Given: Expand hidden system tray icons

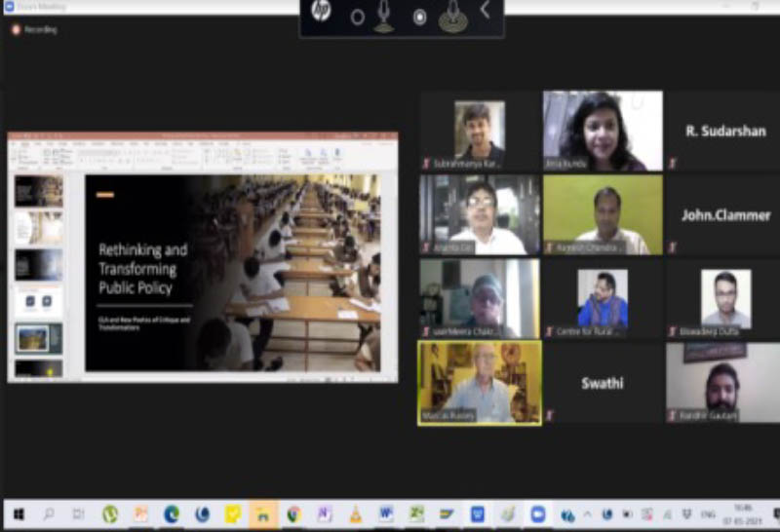Looking at the screenshot, I should click(586, 514).
